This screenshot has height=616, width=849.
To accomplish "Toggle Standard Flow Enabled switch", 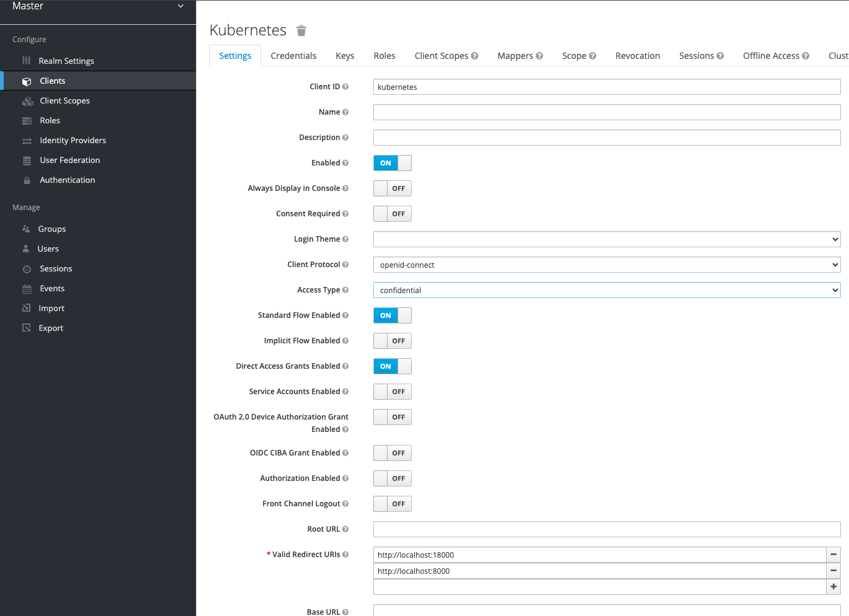I will (x=393, y=315).
